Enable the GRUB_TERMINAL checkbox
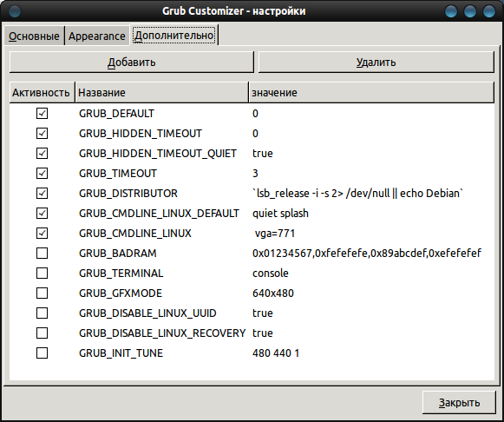The height and width of the screenshot is (422, 504). (43, 273)
